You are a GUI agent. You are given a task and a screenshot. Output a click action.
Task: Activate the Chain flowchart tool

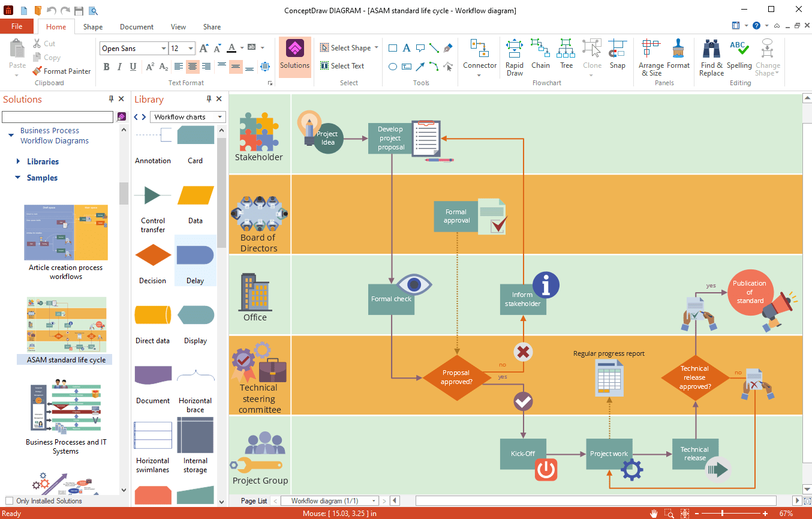(x=540, y=56)
